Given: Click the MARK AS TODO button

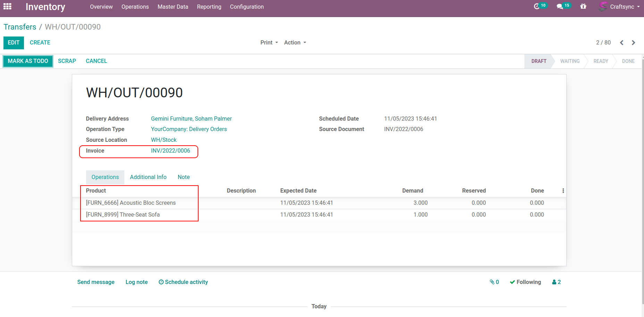Looking at the screenshot, I should 28,61.
